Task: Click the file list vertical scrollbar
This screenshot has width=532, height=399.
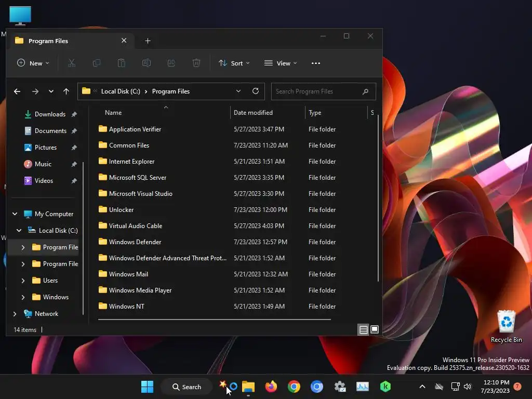Action: 378,198
